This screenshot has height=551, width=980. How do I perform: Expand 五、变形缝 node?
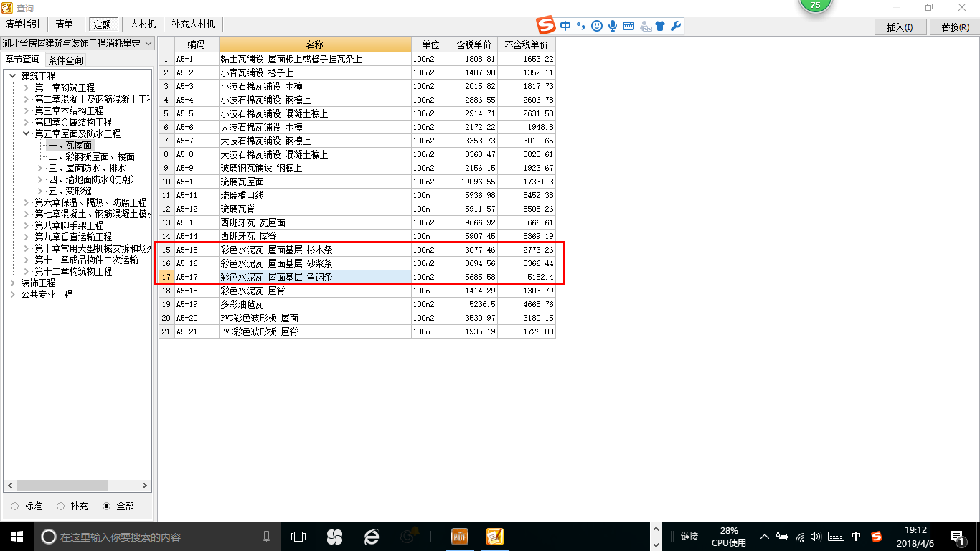click(x=40, y=191)
